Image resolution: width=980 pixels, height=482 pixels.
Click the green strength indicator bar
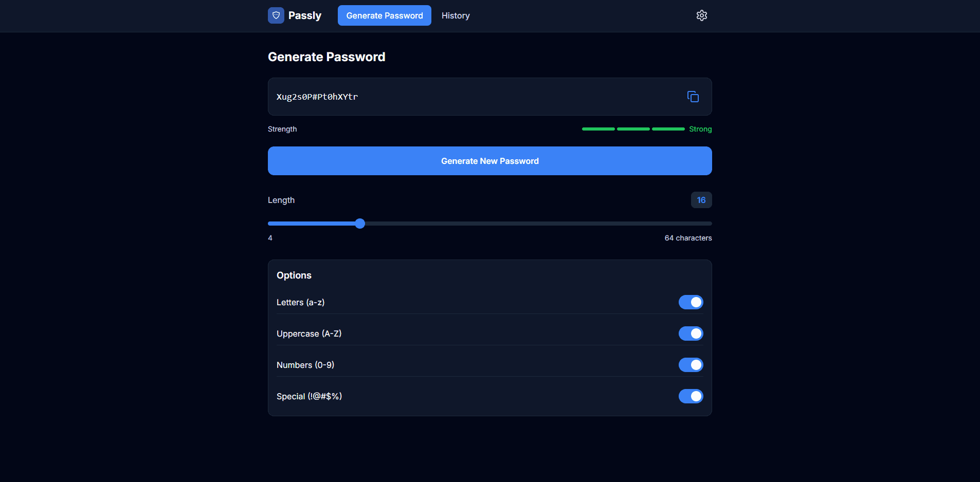tap(632, 129)
